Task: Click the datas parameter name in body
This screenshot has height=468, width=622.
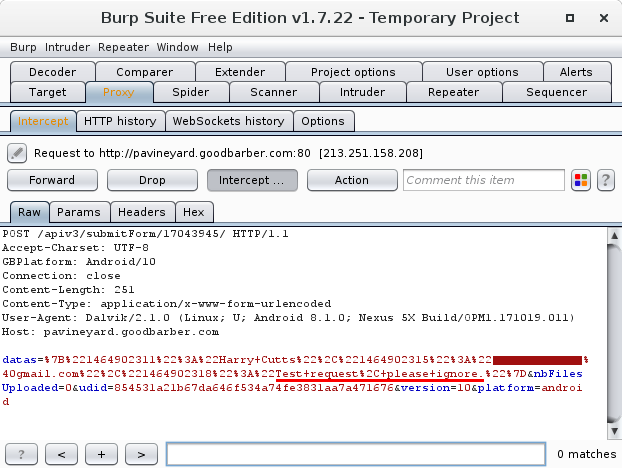Action: point(19,360)
